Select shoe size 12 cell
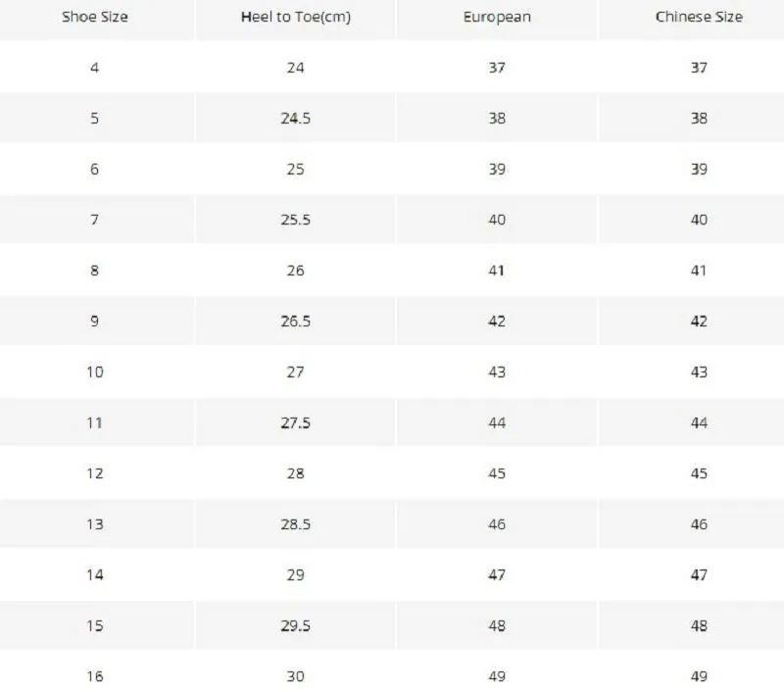 (x=95, y=473)
